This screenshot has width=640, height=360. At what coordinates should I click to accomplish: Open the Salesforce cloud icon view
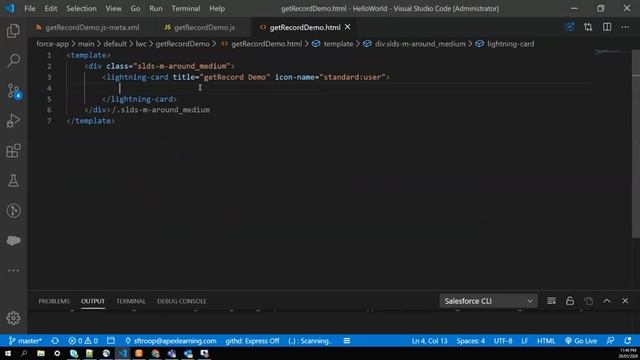13,240
